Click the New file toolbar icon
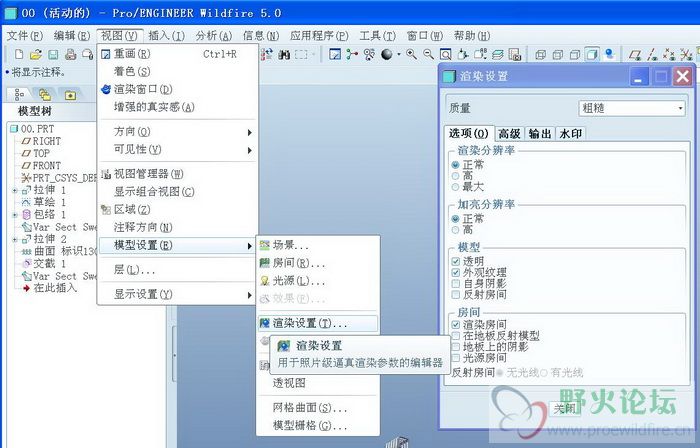 click(x=19, y=54)
